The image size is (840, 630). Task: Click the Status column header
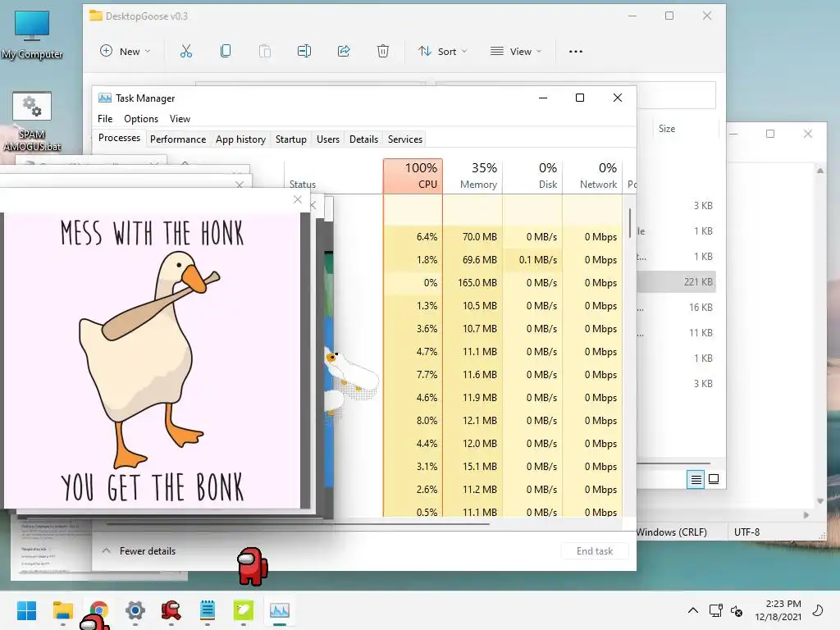333,176
